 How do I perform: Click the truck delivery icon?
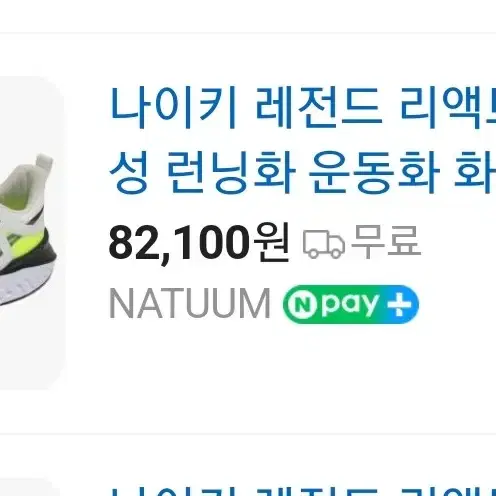pos(324,244)
